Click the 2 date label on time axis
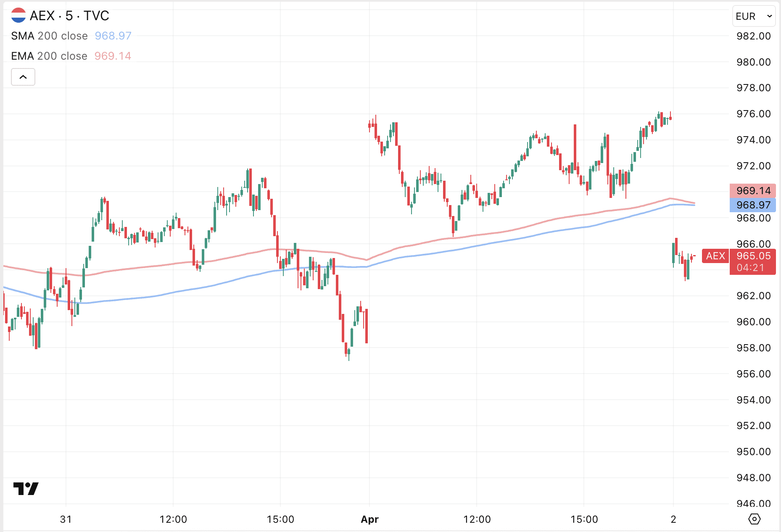Screen dimensions: 781x532 (673, 519)
